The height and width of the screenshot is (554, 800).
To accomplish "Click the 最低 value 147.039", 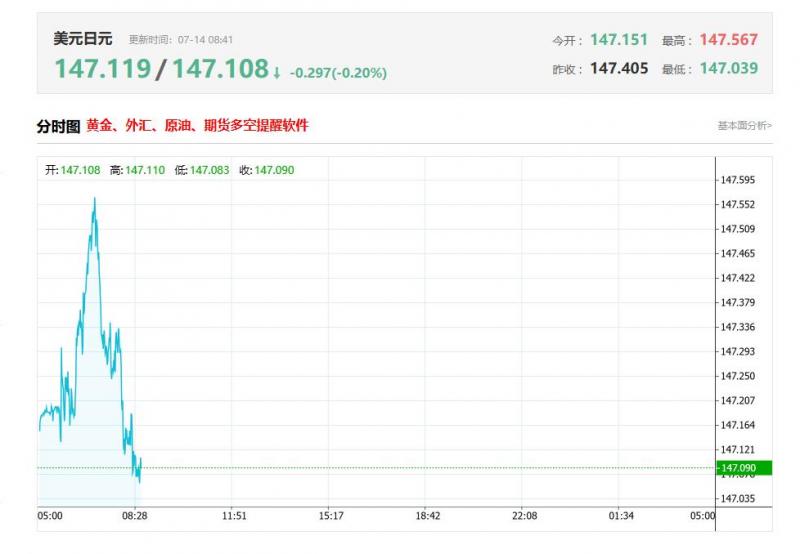I will click(x=729, y=68).
